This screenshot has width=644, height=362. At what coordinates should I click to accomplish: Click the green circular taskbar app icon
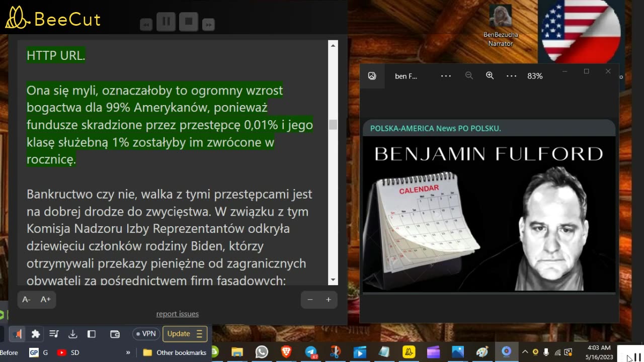[x=215, y=352]
